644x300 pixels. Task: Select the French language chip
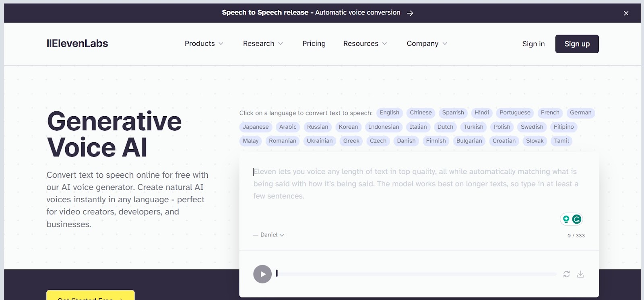[x=550, y=113]
